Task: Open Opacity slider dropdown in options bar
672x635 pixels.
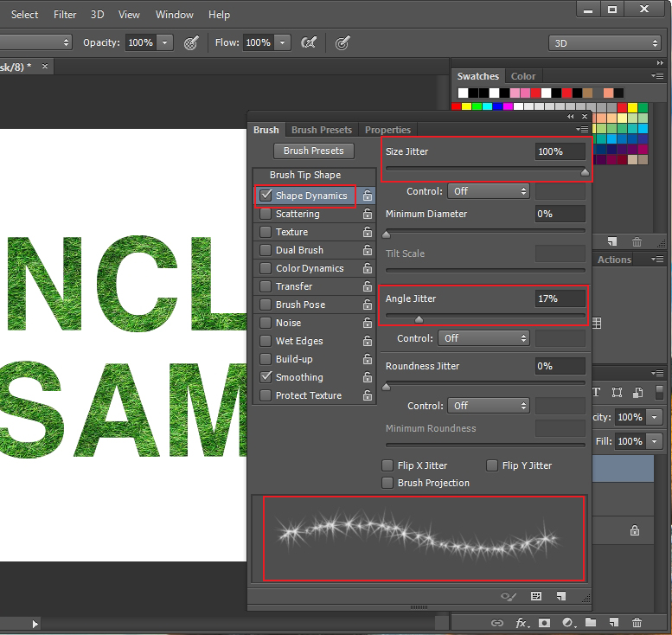Action: click(x=165, y=42)
